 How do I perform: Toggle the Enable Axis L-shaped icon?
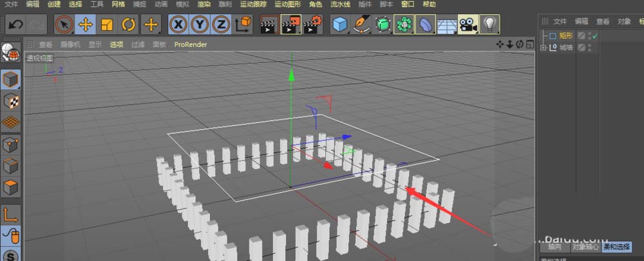click(x=11, y=215)
